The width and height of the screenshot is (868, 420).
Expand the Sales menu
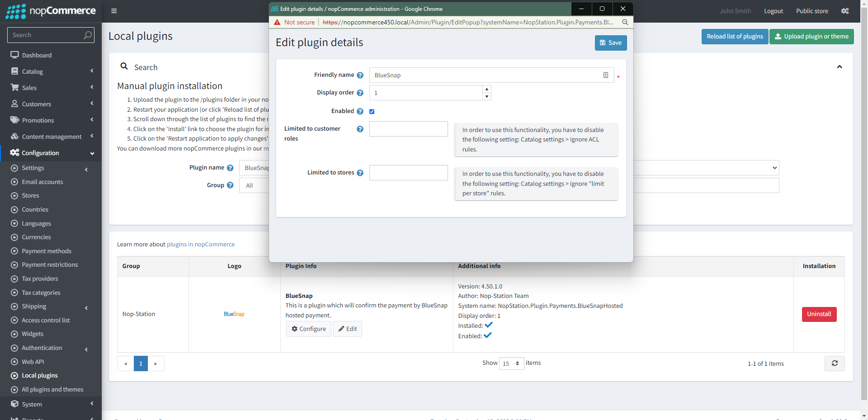51,88
